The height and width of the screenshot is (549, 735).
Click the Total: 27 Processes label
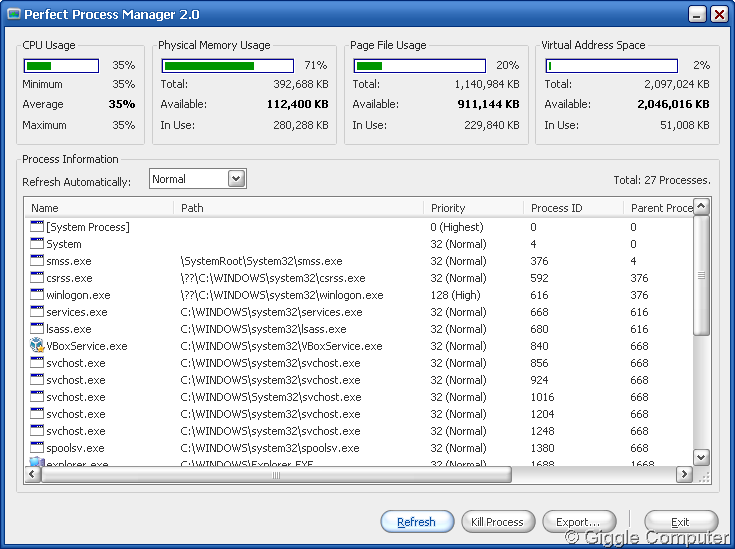(662, 180)
